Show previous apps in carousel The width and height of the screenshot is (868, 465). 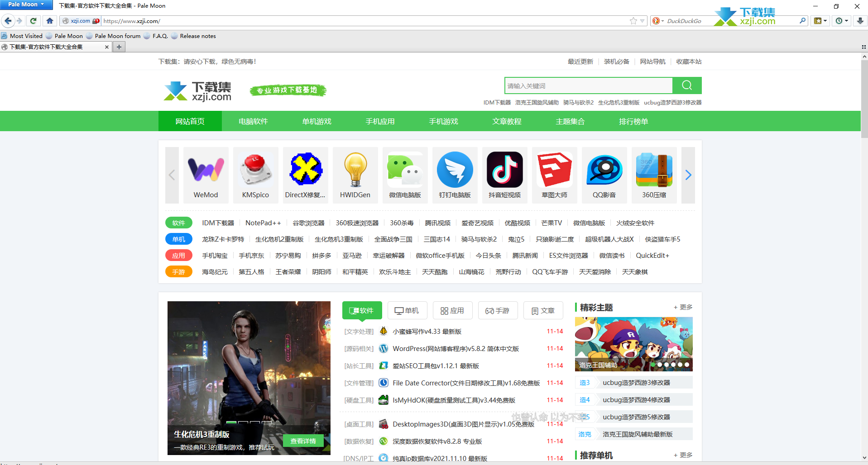172,175
